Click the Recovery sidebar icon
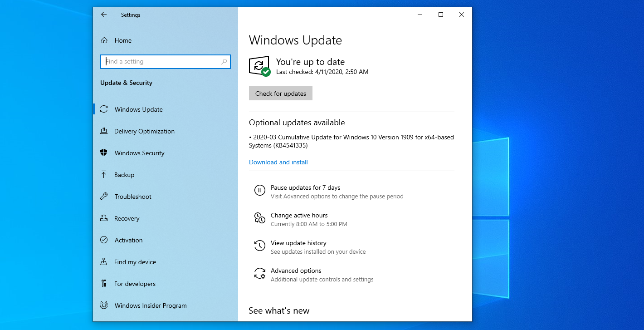Viewport: 644px width, 330px height. pyautogui.click(x=104, y=218)
